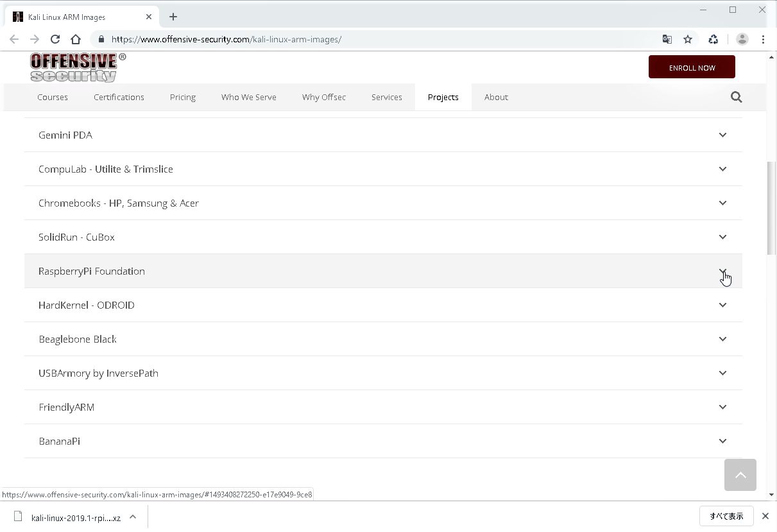Click the green recycle extension icon
The width and height of the screenshot is (777, 532).
coord(713,39)
